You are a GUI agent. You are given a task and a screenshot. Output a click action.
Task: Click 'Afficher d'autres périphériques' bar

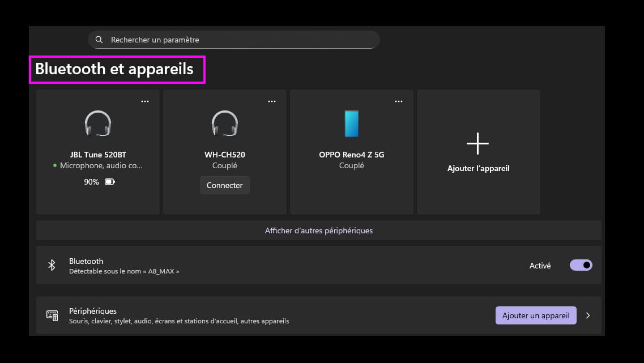click(318, 230)
